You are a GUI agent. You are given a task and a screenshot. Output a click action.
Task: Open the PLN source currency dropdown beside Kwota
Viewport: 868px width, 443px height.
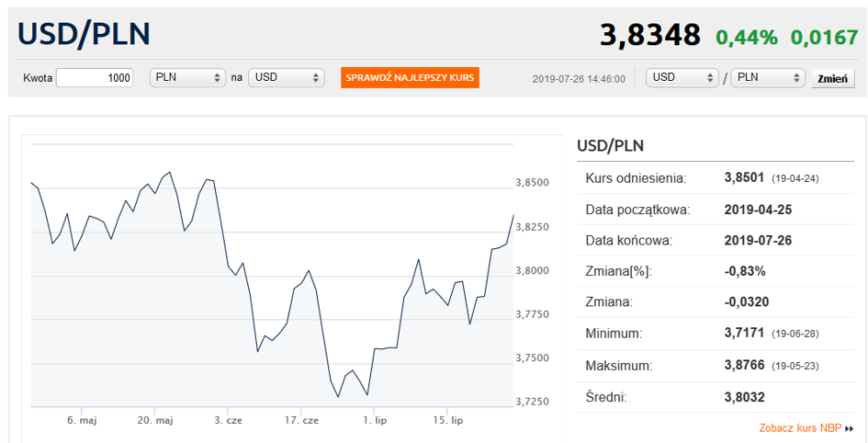[187, 78]
